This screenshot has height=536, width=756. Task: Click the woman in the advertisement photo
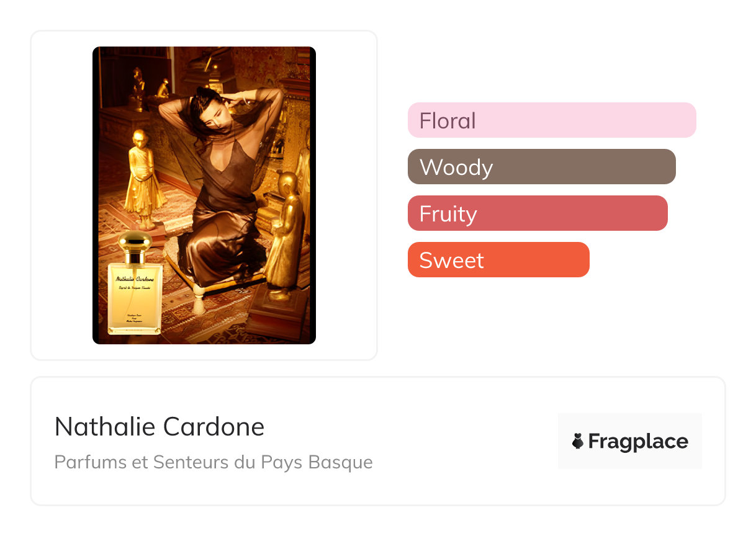(x=217, y=186)
